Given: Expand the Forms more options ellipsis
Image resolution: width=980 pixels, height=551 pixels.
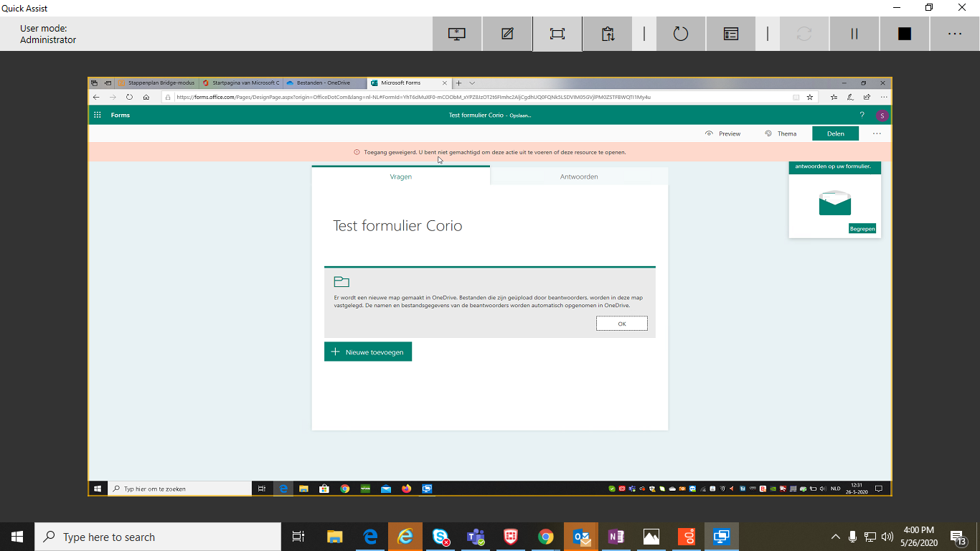Looking at the screenshot, I should [x=876, y=133].
